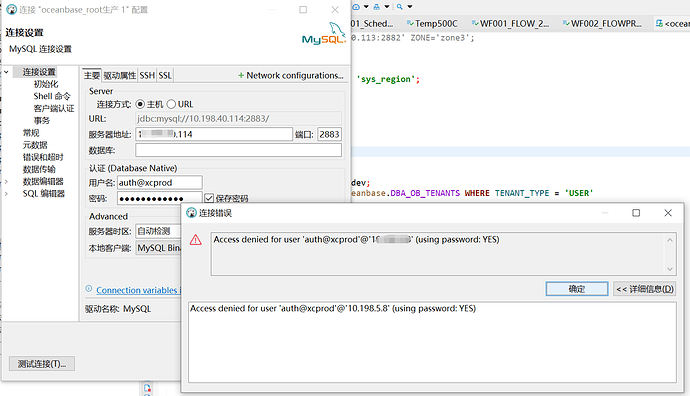This screenshot has width=690, height=396.
Task: Click the warning triangle icon in error dialog
Action: click(x=195, y=240)
